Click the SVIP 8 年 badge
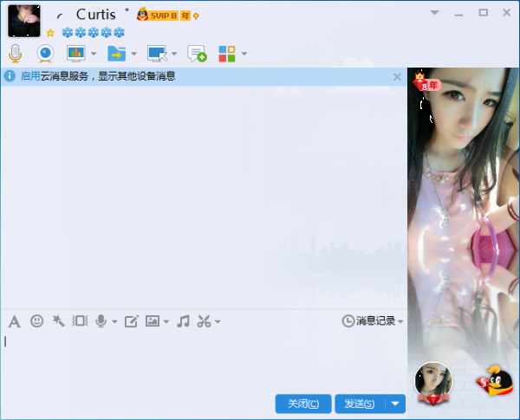The image size is (520, 420). [164, 15]
